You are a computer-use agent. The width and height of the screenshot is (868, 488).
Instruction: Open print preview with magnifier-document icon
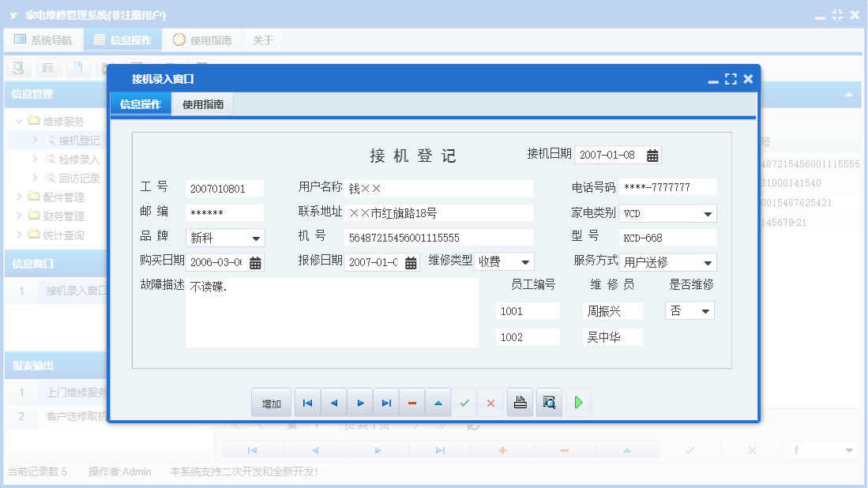(x=549, y=402)
